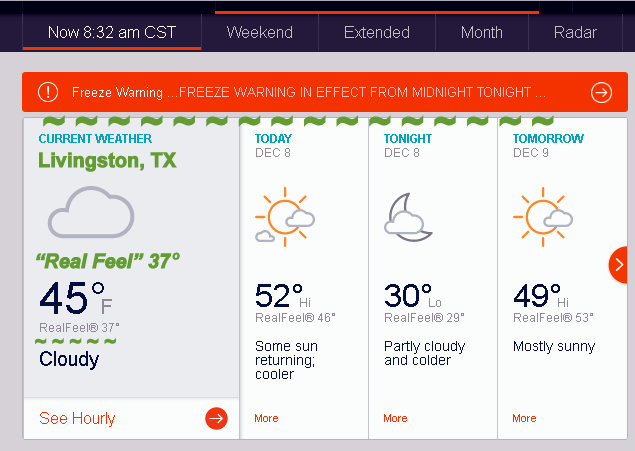635x451 pixels.
Task: Open the Month tab
Action: (482, 32)
